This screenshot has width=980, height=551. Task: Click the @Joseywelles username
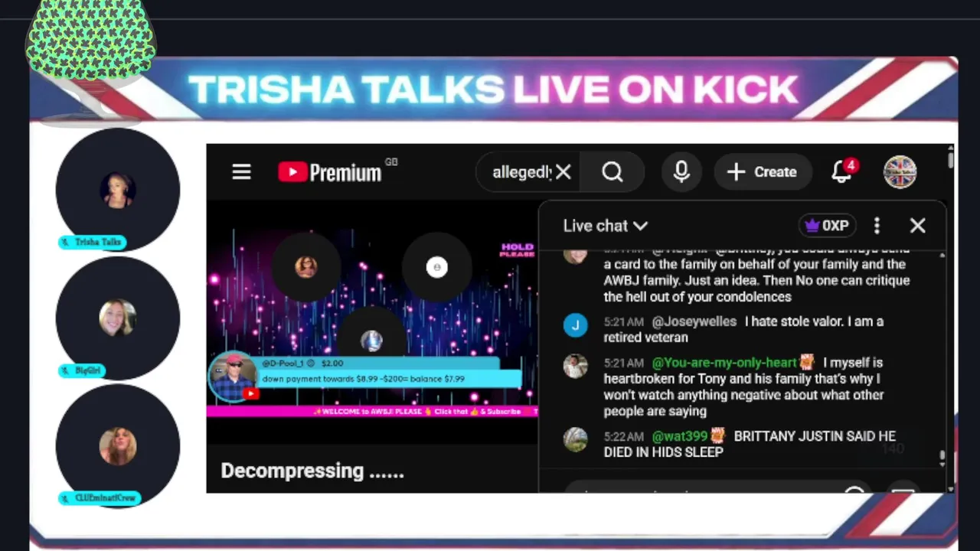[x=694, y=321]
